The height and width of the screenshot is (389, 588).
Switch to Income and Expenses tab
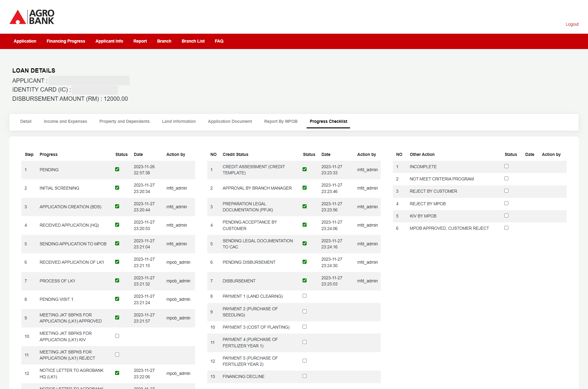[65, 121]
